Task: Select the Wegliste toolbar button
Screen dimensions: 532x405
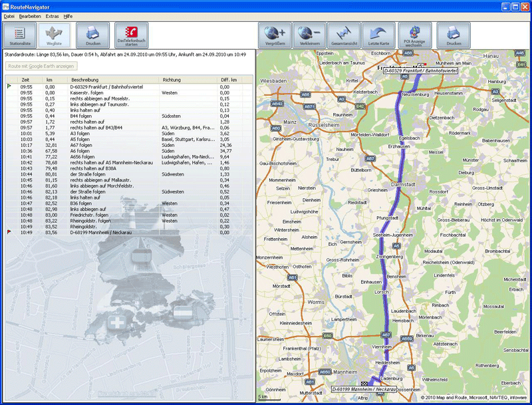Action: point(54,35)
